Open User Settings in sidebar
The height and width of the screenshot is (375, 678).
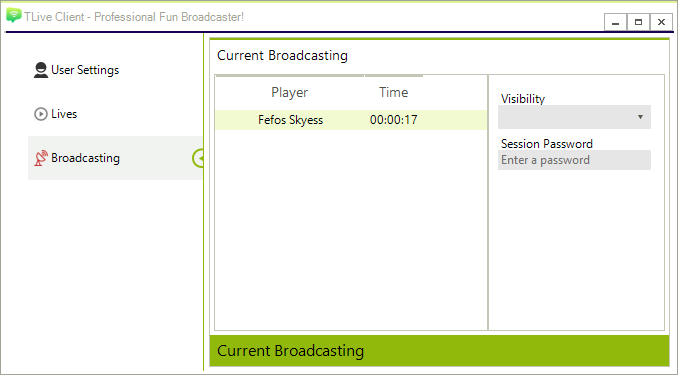click(115, 70)
